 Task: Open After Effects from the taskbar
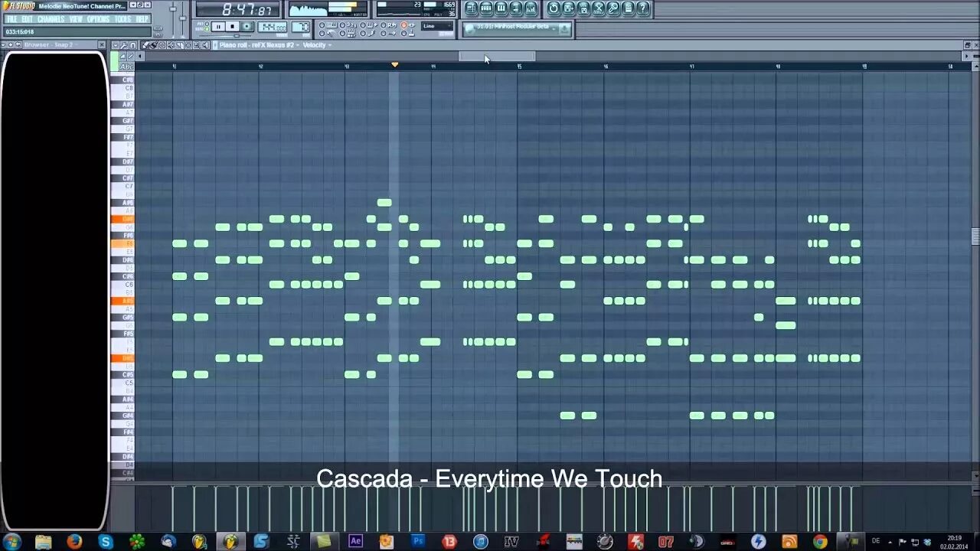[355, 541]
